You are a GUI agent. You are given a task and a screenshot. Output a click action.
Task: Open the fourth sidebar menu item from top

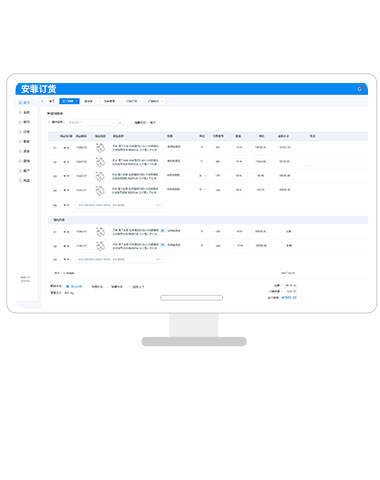24,132
